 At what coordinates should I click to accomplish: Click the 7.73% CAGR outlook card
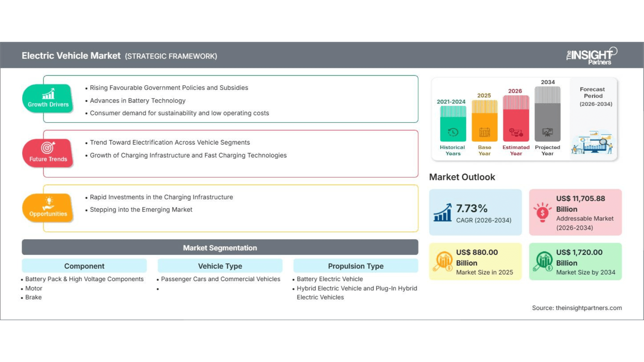click(475, 212)
